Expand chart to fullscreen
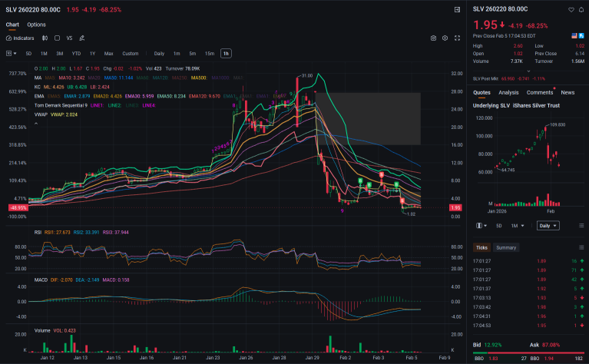The height and width of the screenshot is (364, 589). click(457, 38)
